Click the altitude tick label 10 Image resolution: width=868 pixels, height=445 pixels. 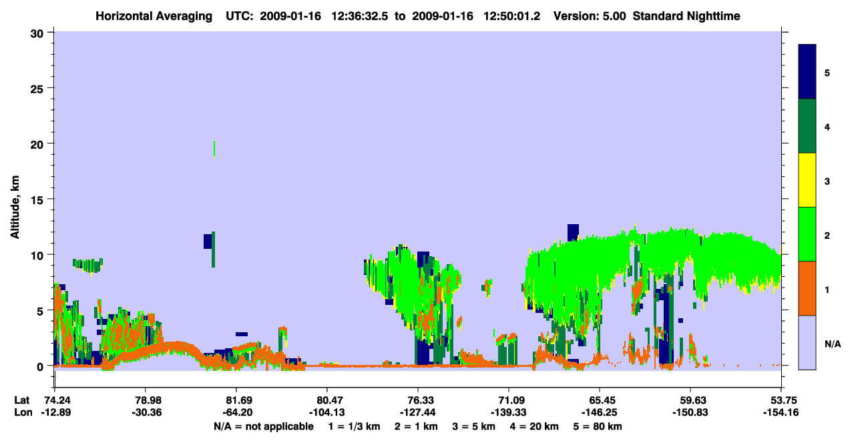[x=38, y=255]
